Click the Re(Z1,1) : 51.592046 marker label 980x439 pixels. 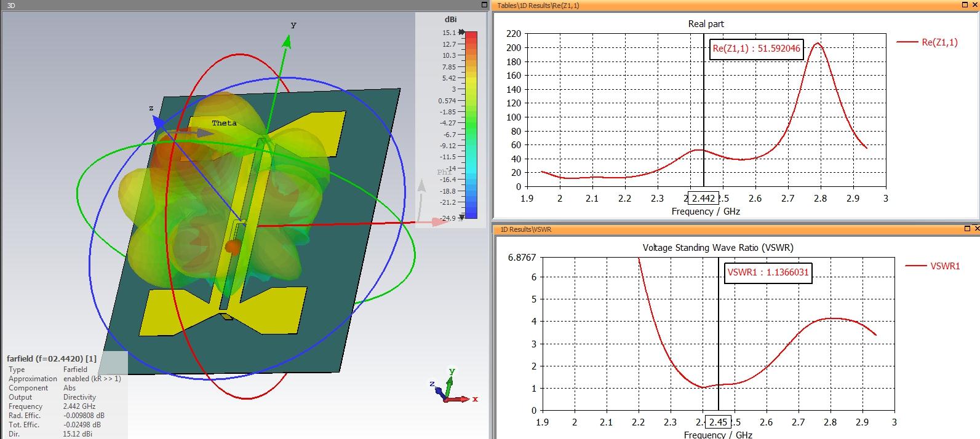757,48
